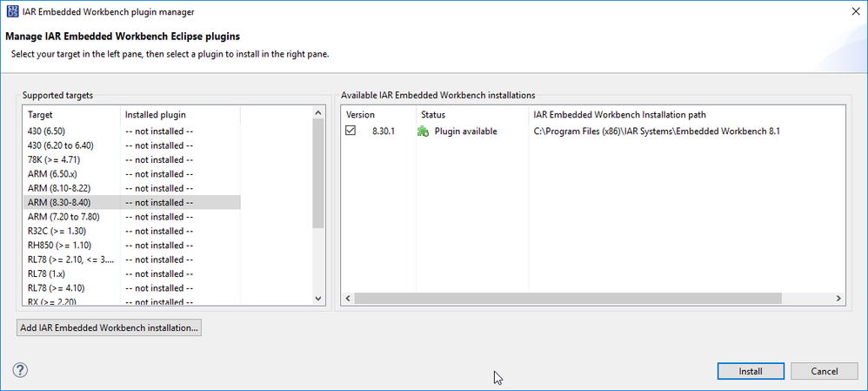Click Add IAR Embedded Workbench installation button
This screenshot has width=868, height=391.
tap(109, 327)
